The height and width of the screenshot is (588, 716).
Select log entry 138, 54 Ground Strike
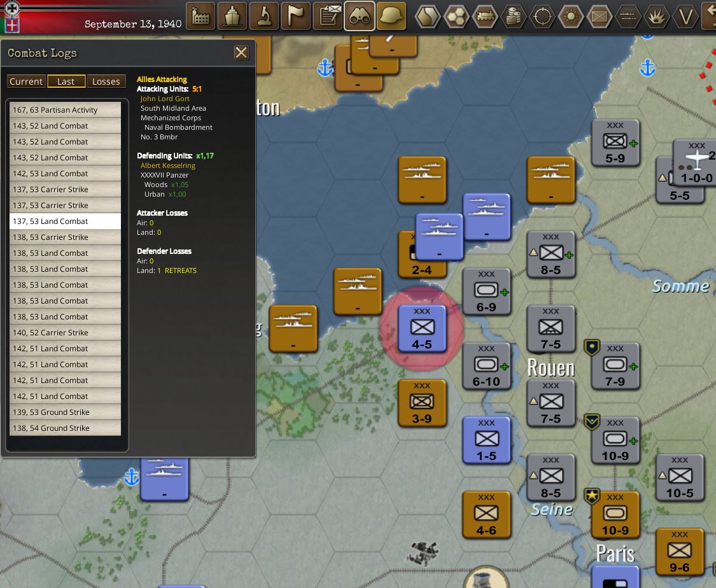66,428
